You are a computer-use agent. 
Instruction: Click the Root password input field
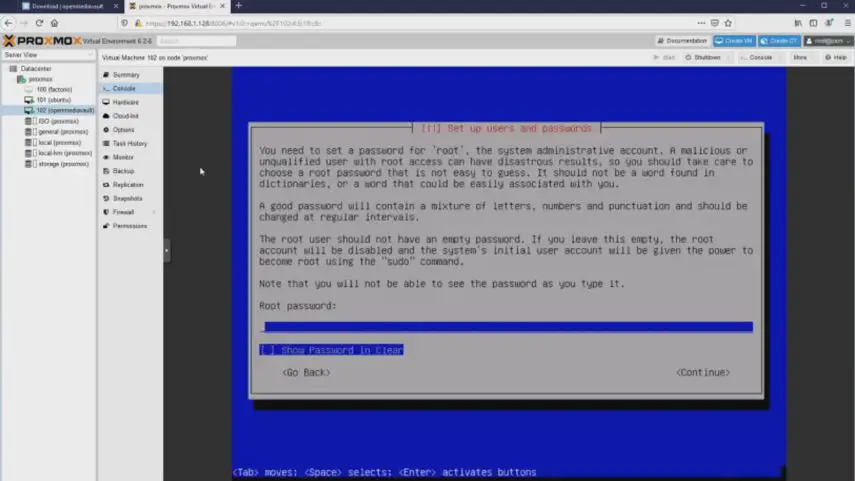coord(506,327)
